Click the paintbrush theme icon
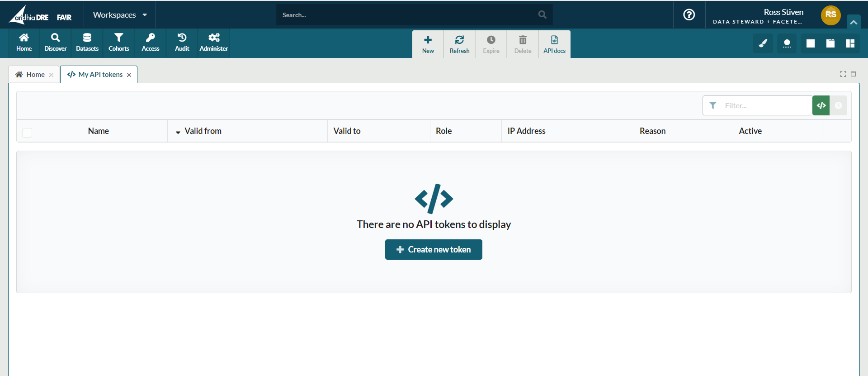This screenshot has height=376, width=868. pos(763,43)
